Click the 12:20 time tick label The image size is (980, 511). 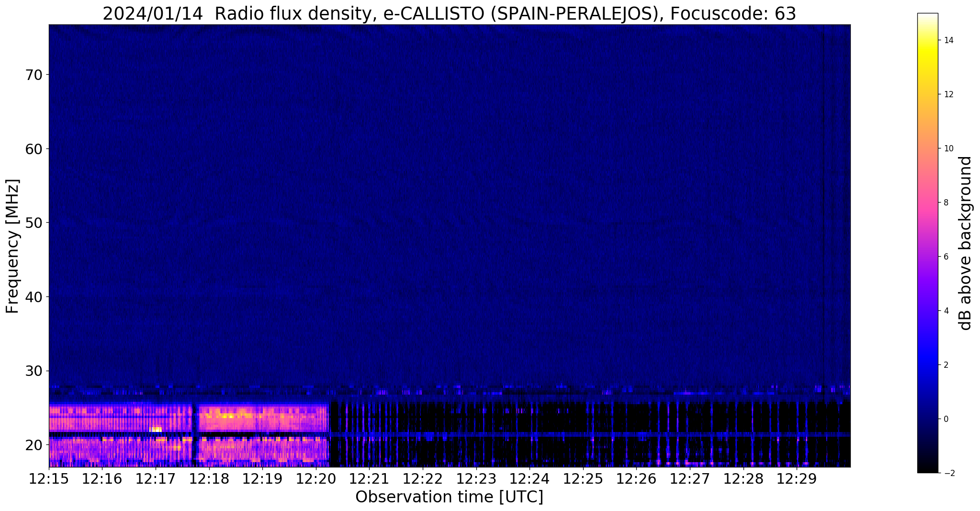click(x=315, y=479)
